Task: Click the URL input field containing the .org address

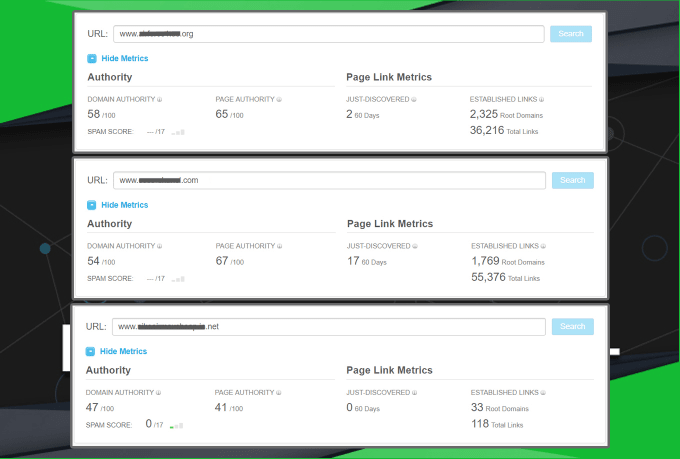Action: (328, 34)
